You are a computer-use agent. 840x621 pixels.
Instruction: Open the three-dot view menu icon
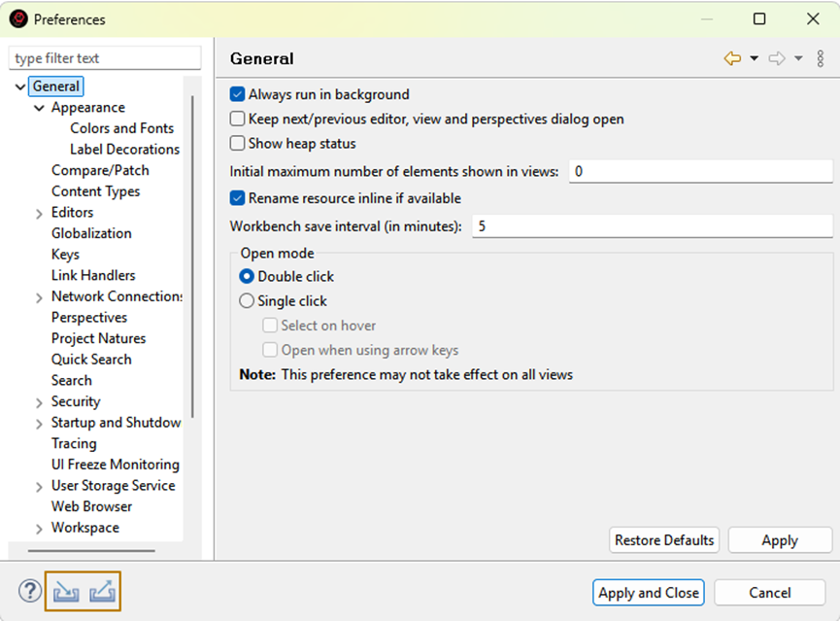pos(821,59)
